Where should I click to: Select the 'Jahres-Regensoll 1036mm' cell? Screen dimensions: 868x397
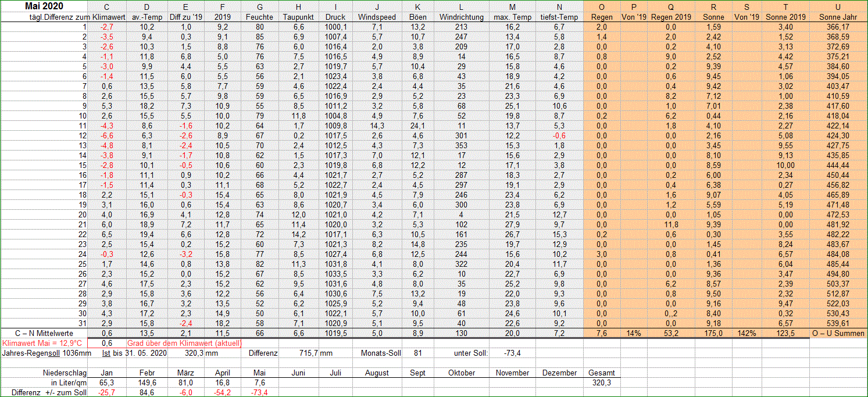(47, 353)
